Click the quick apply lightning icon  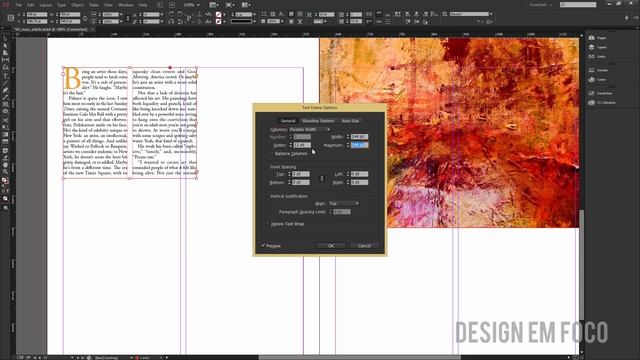click(x=627, y=18)
